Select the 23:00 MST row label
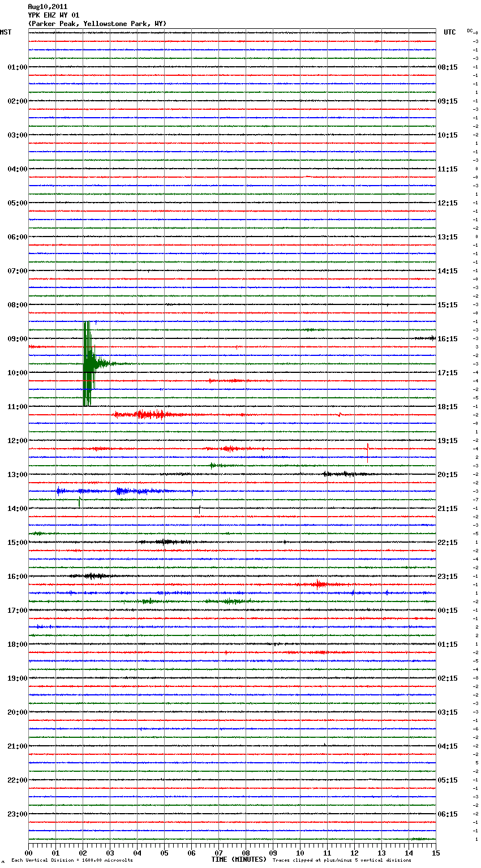 (18, 814)
